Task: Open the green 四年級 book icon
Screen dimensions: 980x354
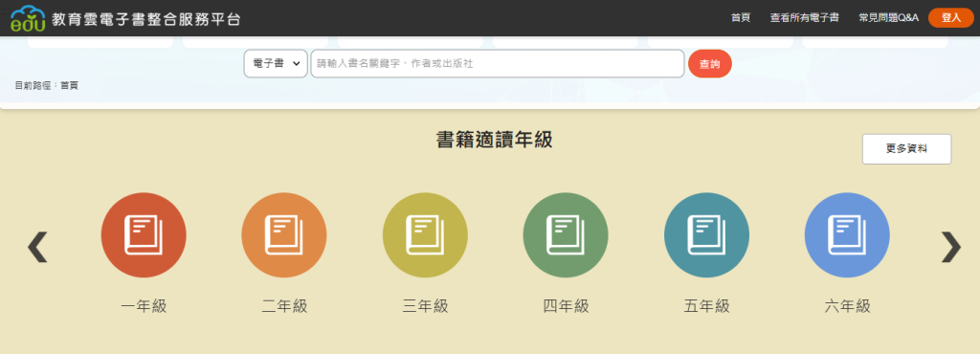Action: click(x=566, y=234)
